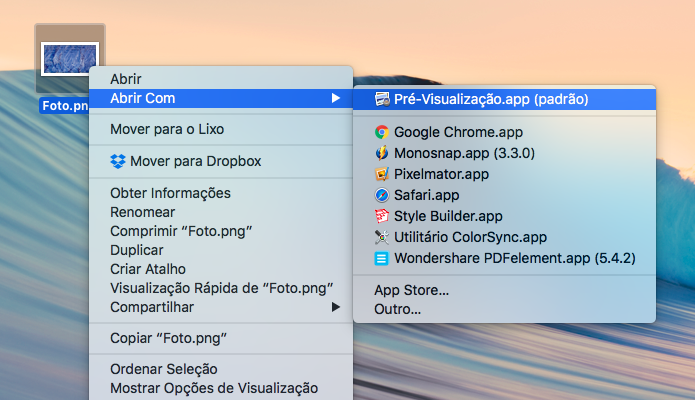695x400 pixels.
Task: Open with Utilitário ColorSync.app
Action: pyautogui.click(x=504, y=237)
